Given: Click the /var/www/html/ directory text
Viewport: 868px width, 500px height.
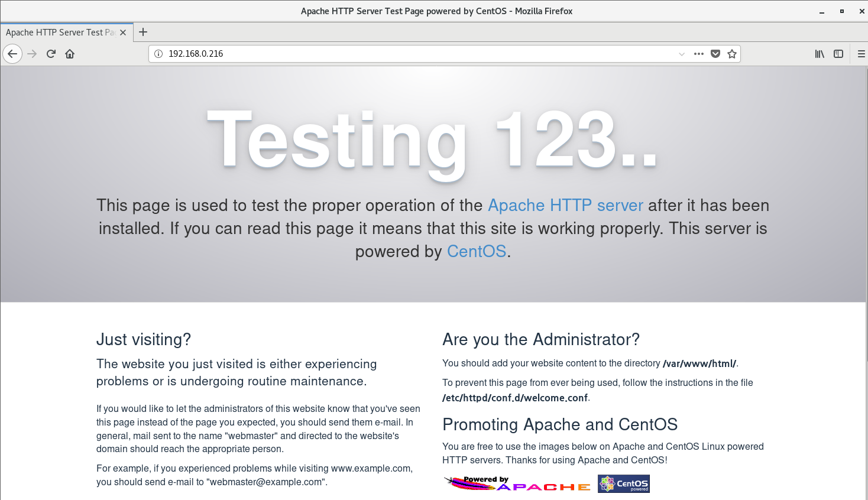Looking at the screenshot, I should pyautogui.click(x=699, y=363).
